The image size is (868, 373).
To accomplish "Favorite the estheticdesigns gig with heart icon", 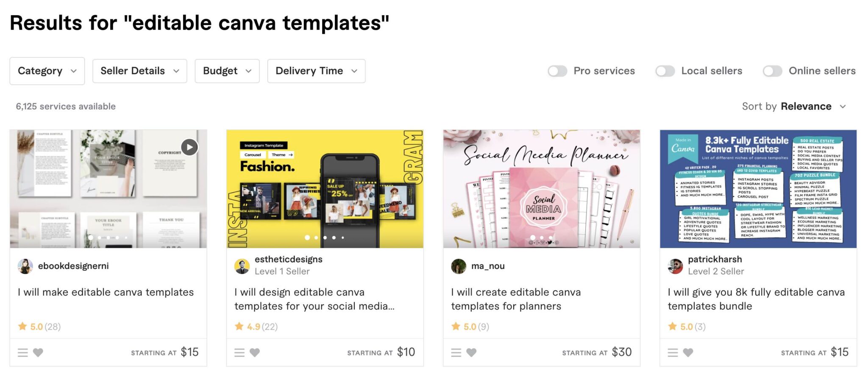I will click(x=255, y=352).
